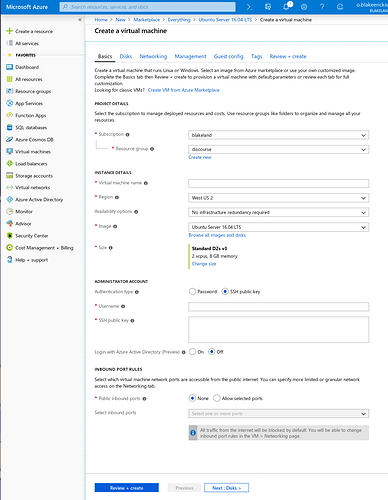Image resolution: width=388 pixels, height=500 pixels.
Task: Switch to the Tags tab
Action: coord(256,56)
